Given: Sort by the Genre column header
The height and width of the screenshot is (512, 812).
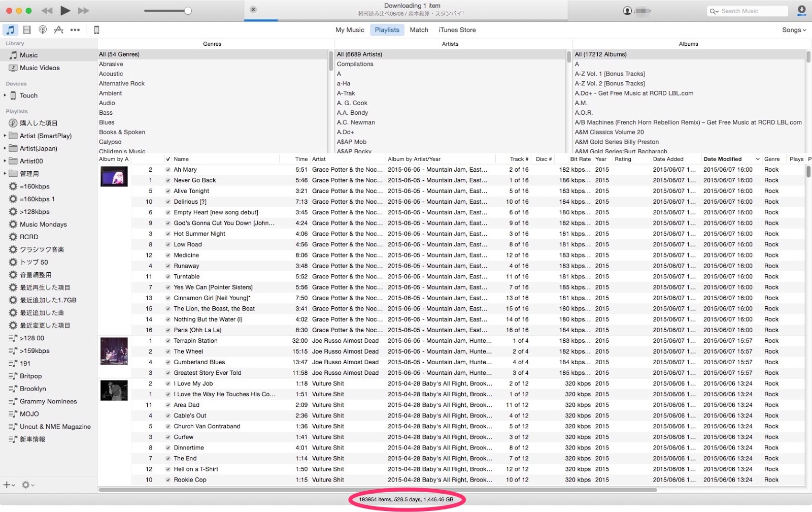Looking at the screenshot, I should pos(772,159).
